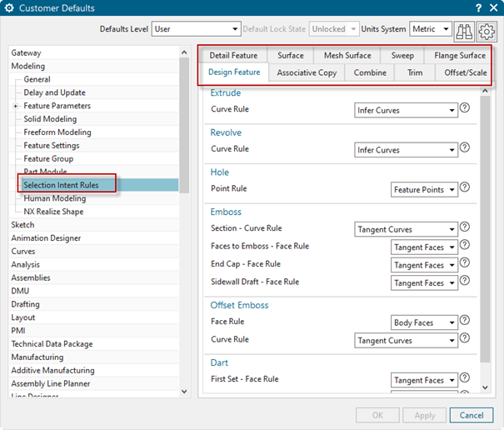Image resolution: width=504 pixels, height=430 pixels.
Task: Open Hole Point Rule Feature Points dropdown
Action: tap(424, 190)
